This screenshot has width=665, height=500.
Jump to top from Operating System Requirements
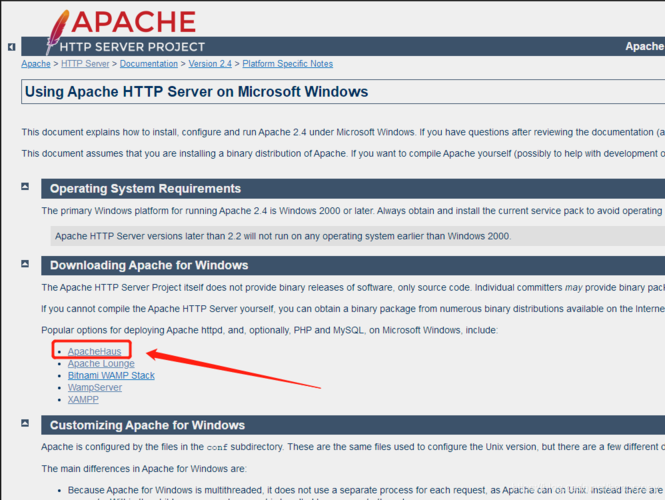(x=25, y=186)
